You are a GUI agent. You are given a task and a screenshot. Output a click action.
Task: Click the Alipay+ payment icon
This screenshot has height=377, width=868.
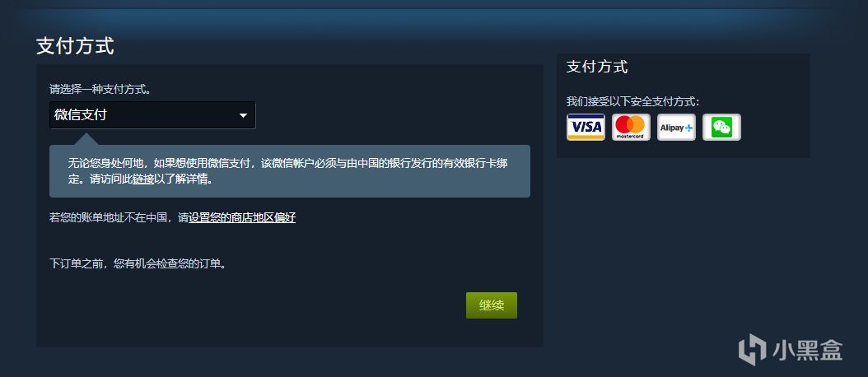676,128
